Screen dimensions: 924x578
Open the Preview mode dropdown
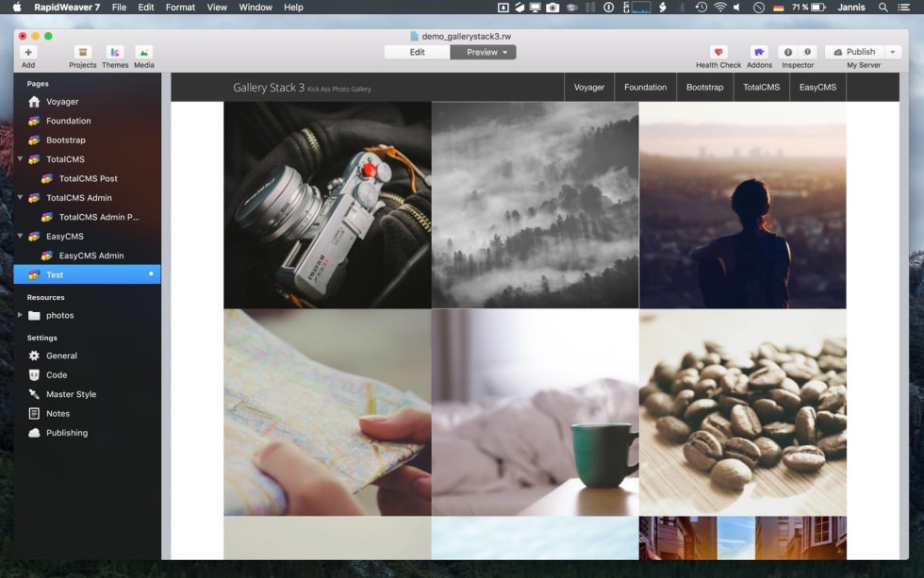coord(483,53)
